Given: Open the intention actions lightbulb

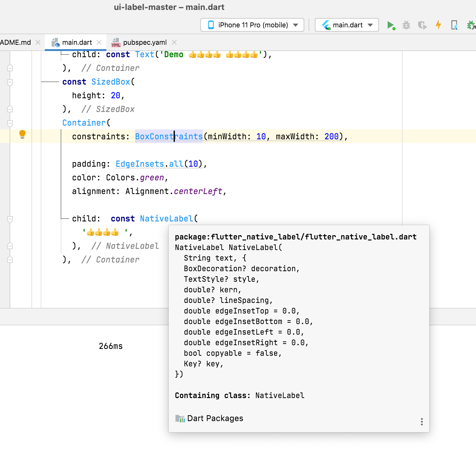Looking at the screenshot, I should pyautogui.click(x=22, y=134).
